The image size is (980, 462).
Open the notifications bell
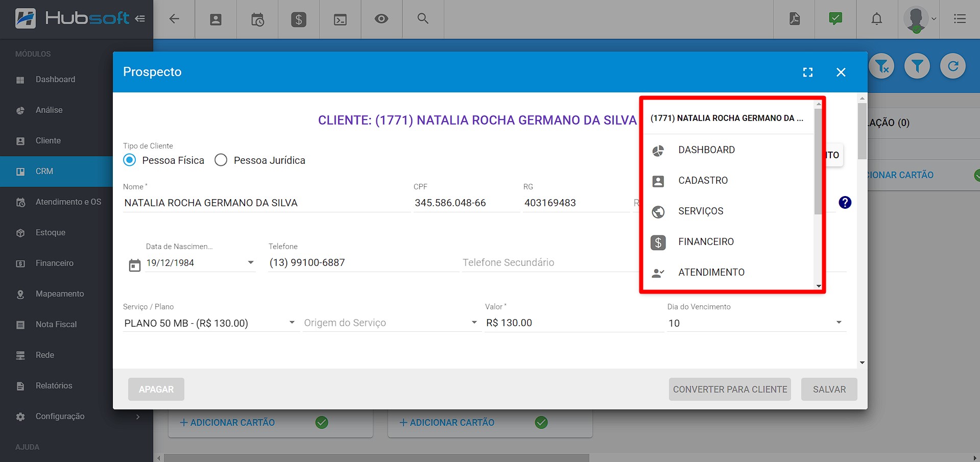point(877,19)
